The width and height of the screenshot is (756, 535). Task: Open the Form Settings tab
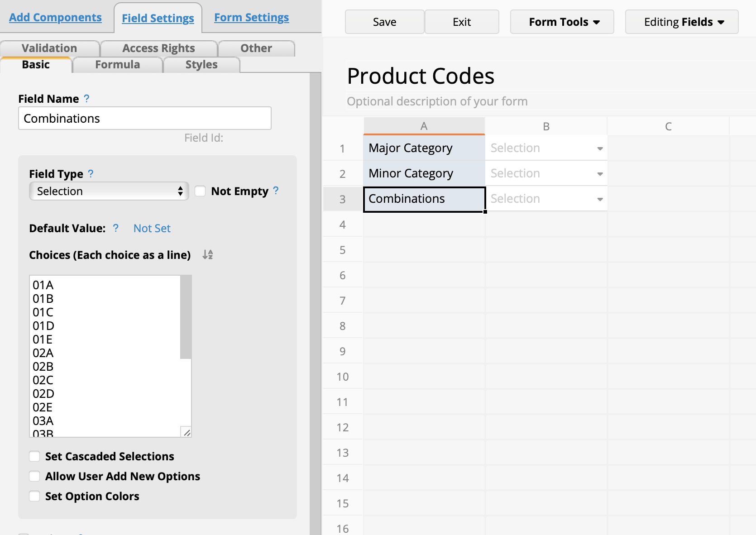(251, 18)
